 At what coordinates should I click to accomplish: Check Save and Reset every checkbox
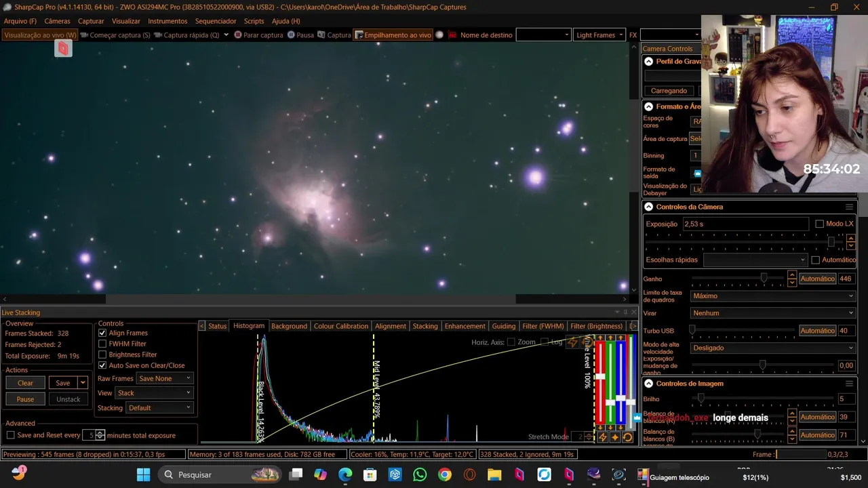10,435
